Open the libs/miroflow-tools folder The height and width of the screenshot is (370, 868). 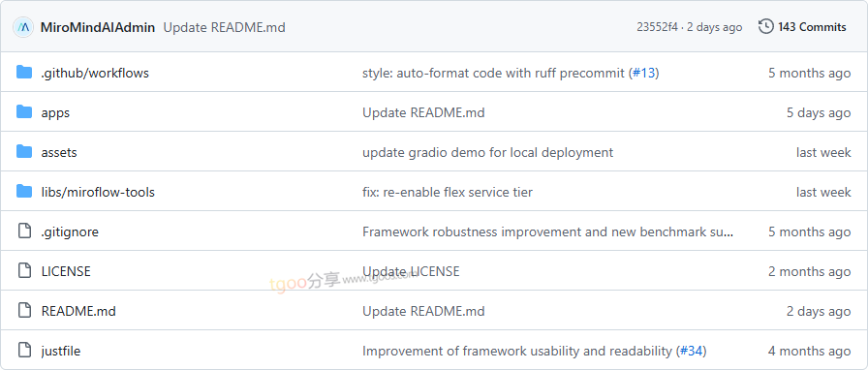(x=98, y=192)
